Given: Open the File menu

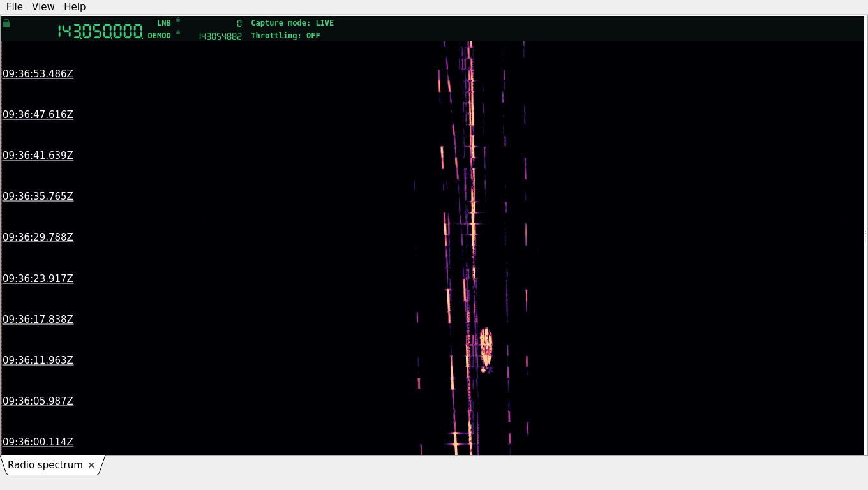Looking at the screenshot, I should (x=14, y=7).
